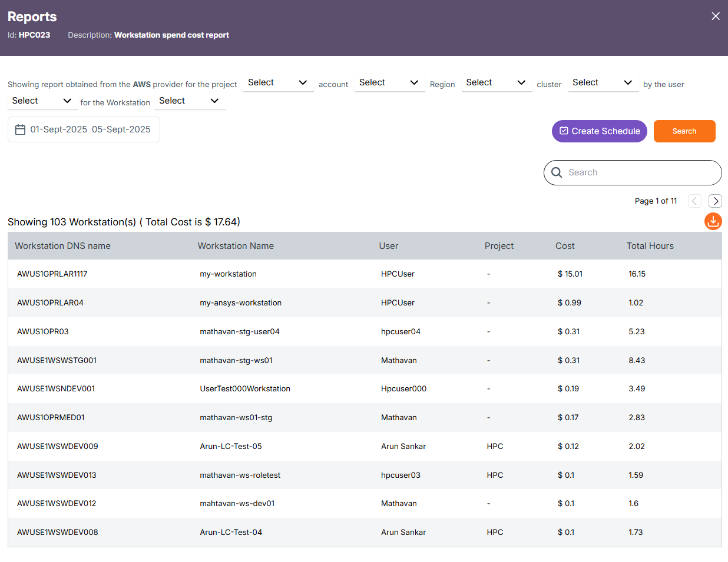
Task: Go to next page of results
Action: coord(715,201)
